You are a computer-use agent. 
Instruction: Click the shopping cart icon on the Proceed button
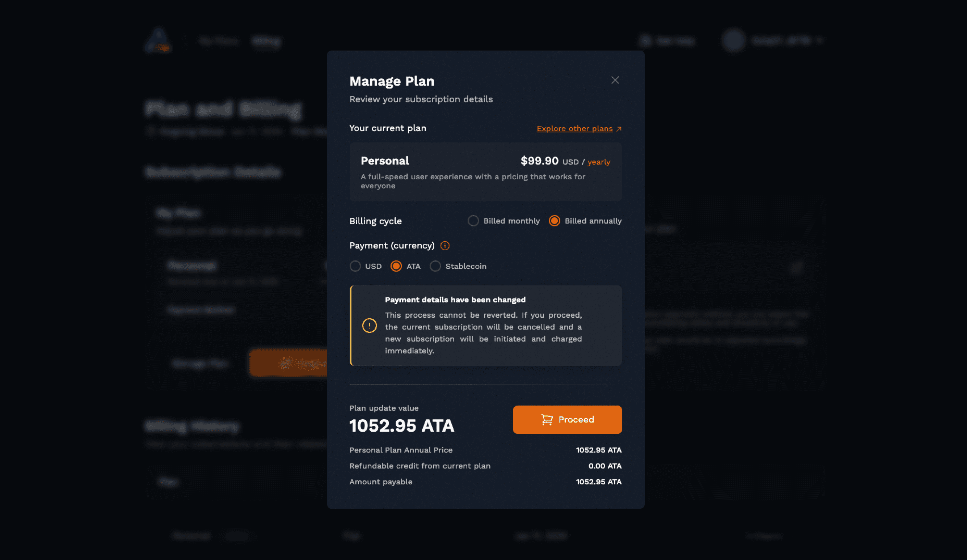point(546,419)
